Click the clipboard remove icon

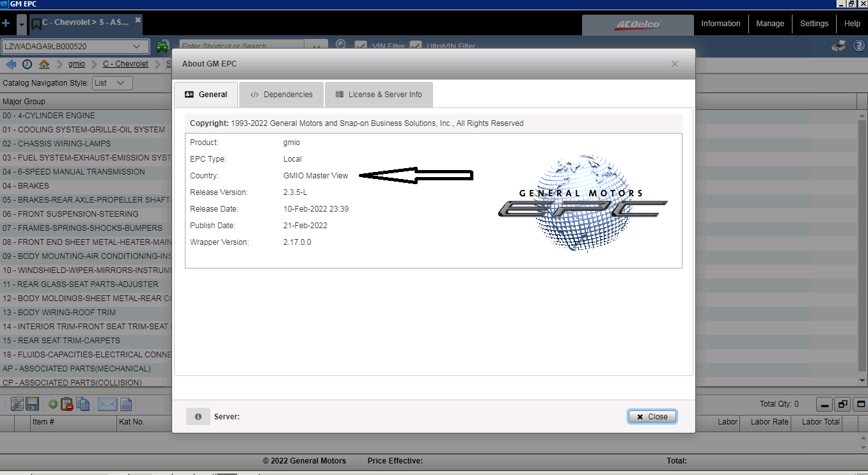coord(67,404)
